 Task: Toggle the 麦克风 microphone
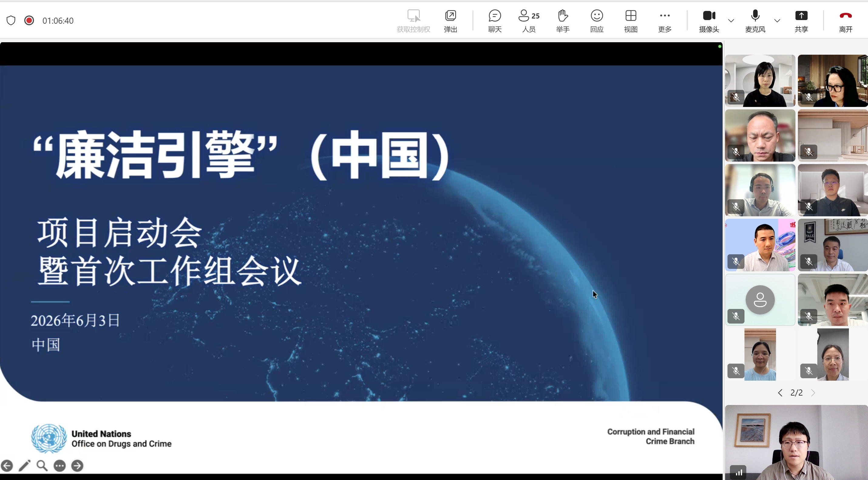coord(755,21)
